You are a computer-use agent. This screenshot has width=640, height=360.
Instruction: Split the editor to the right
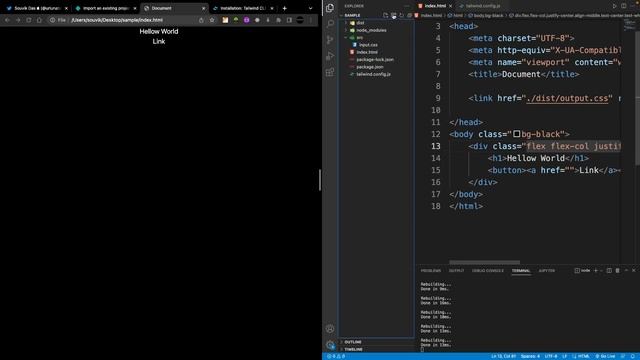[x=624, y=6]
